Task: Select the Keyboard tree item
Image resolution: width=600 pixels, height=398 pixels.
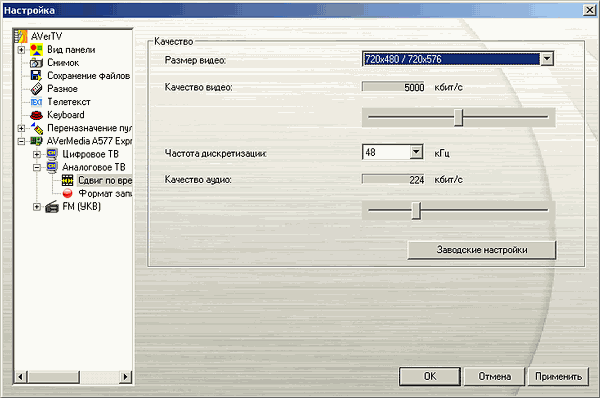Action: pos(66,115)
